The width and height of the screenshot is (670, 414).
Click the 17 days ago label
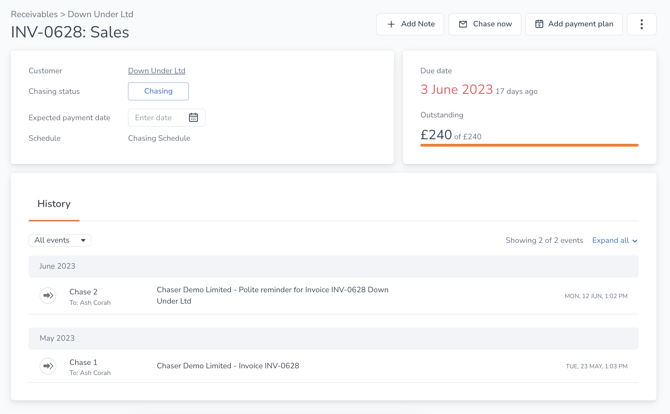pos(516,91)
